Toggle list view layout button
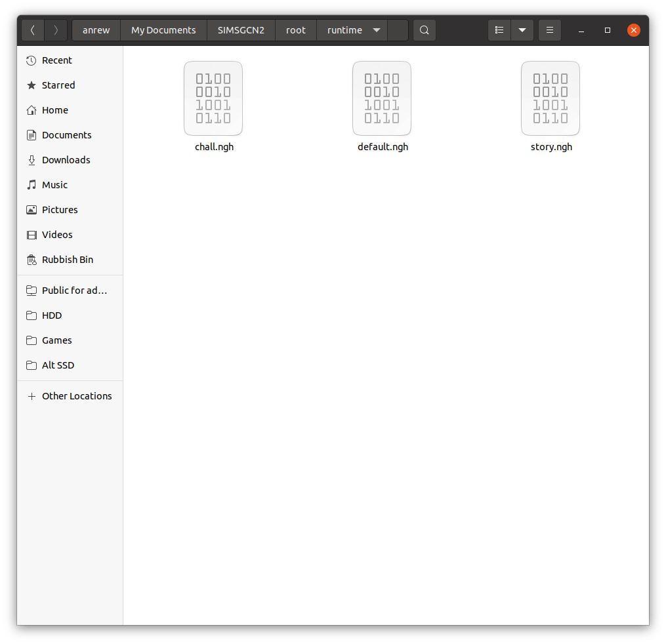666x644 pixels. [x=499, y=30]
